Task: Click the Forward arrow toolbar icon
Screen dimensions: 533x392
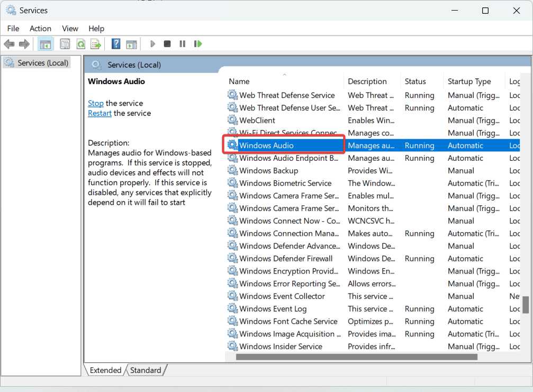Action: point(24,44)
